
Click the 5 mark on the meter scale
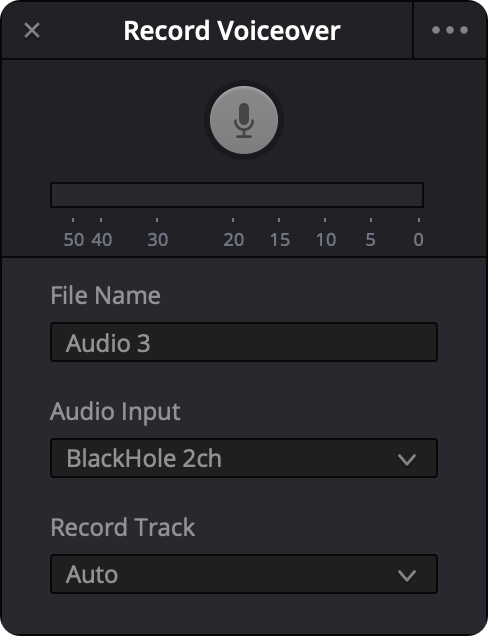pos(370,240)
